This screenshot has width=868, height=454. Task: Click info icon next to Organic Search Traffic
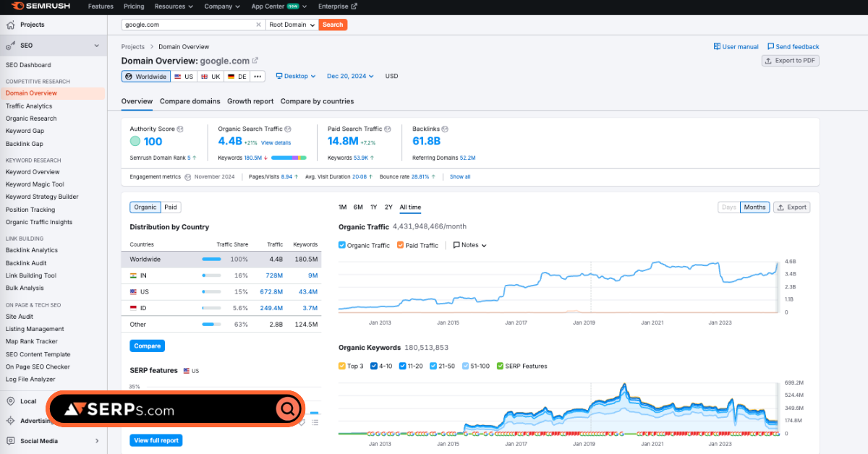[287, 129]
